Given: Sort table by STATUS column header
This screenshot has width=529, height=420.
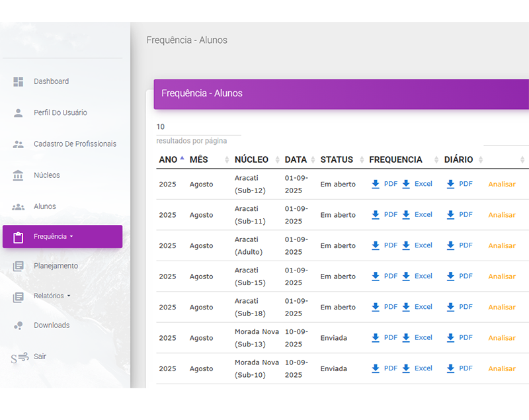Looking at the screenshot, I should point(337,159).
